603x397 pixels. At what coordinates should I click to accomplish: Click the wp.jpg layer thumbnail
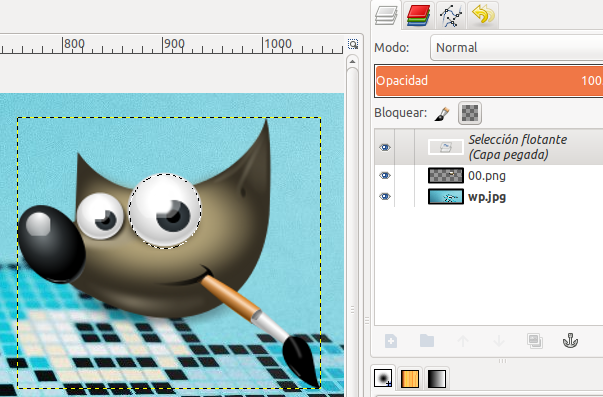point(446,197)
